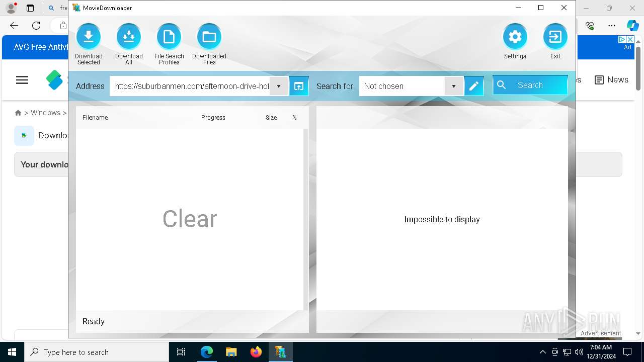Click the MovieDownloader taskbar icon
The width and height of the screenshot is (644, 362).
(x=280, y=352)
